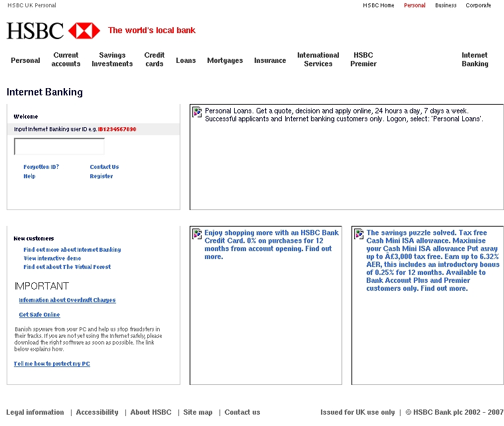504x426 pixels.
Task: Open Contact us footer link
Action: click(242, 412)
